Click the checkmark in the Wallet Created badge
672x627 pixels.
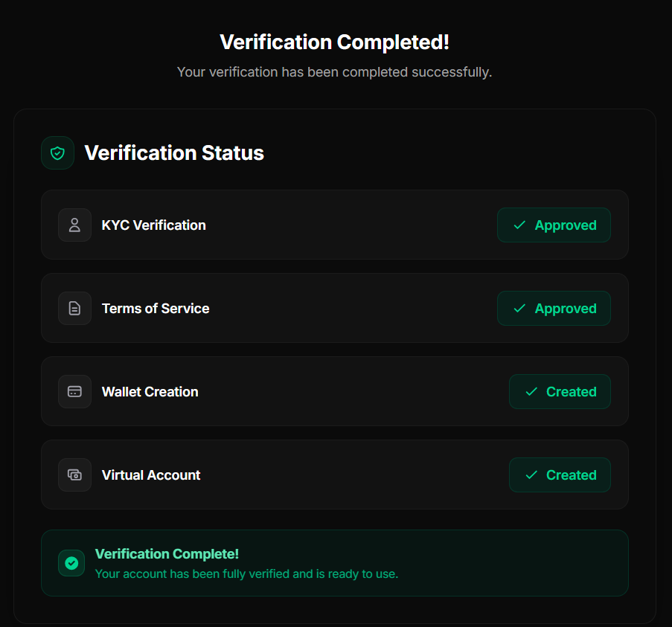click(531, 391)
